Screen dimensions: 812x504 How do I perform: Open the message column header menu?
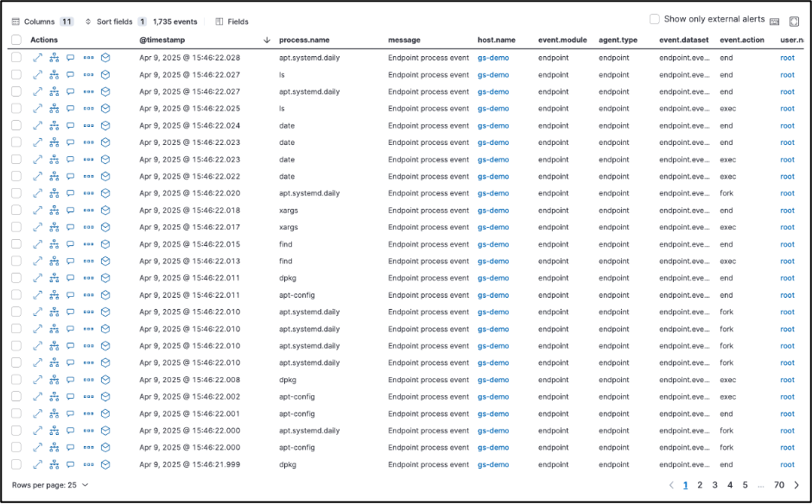(x=404, y=40)
